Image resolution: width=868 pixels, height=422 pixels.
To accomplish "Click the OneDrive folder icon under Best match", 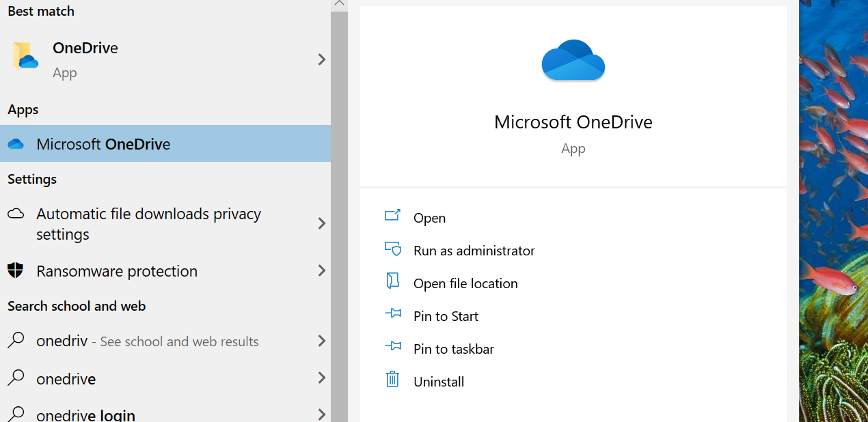I will (25, 57).
